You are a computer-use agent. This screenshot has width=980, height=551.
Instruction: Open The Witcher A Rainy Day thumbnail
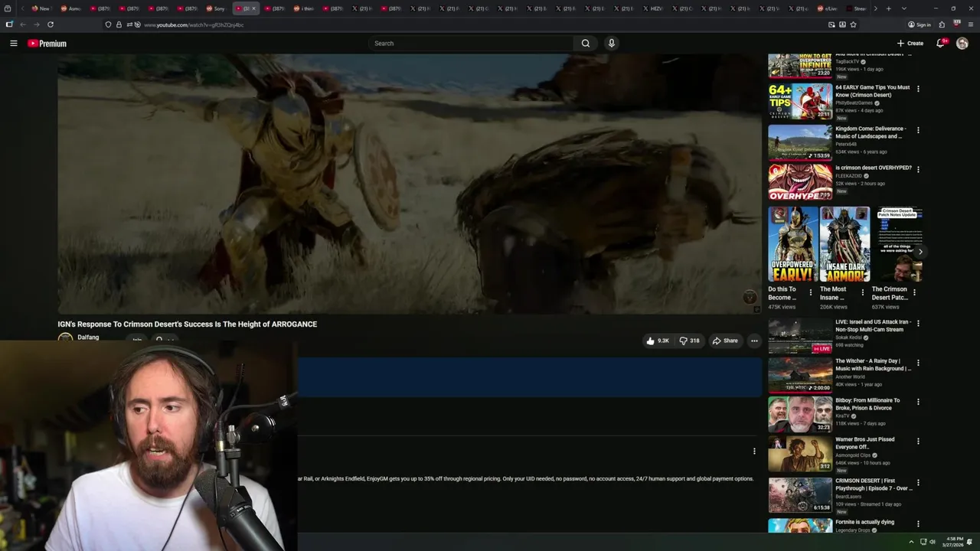tap(800, 375)
